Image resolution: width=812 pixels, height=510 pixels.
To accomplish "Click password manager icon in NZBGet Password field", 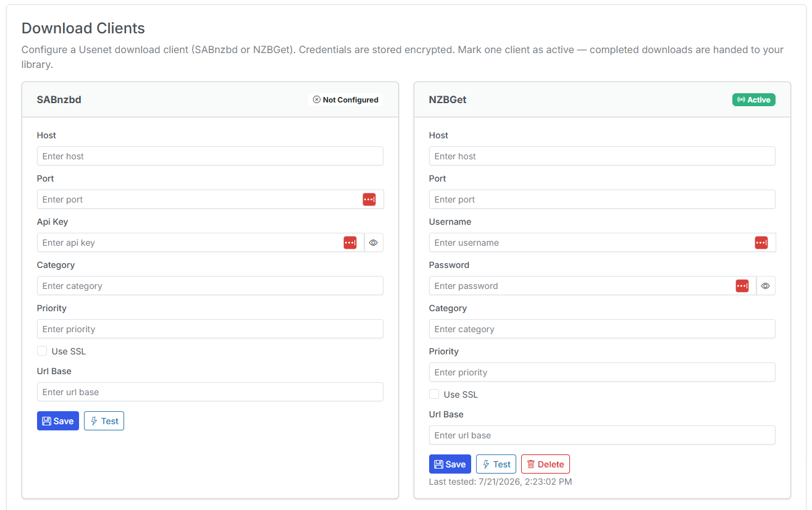I will pos(742,286).
